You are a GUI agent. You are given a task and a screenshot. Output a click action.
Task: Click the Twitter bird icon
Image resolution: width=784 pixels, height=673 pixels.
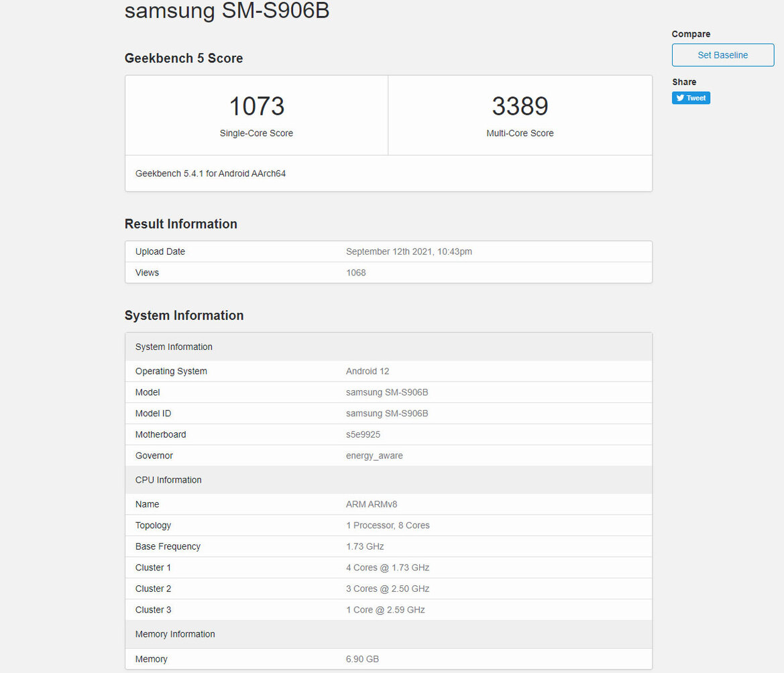point(680,98)
